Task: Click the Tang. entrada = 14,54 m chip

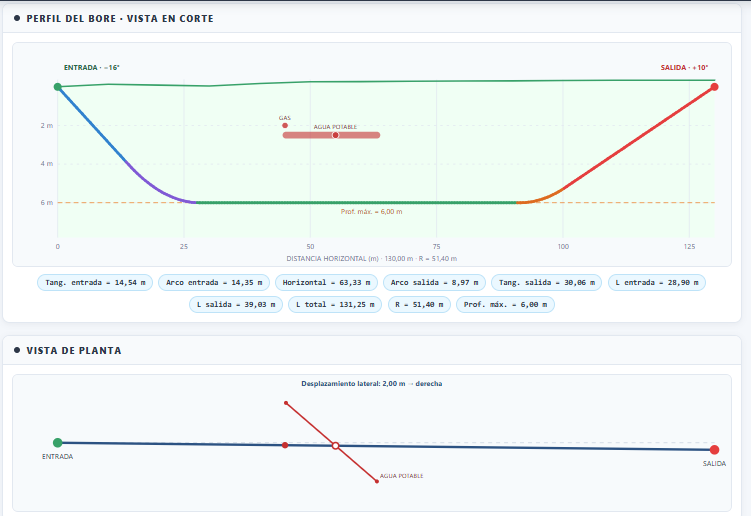Action: (x=95, y=283)
